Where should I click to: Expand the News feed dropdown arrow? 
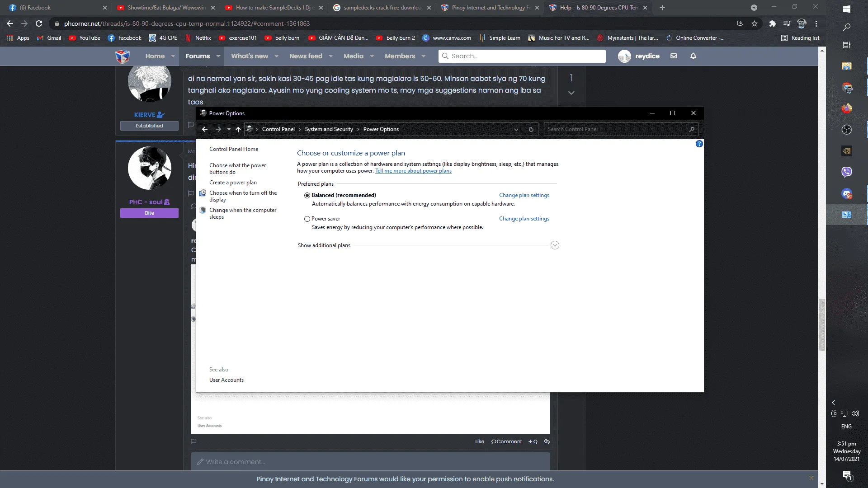point(330,56)
